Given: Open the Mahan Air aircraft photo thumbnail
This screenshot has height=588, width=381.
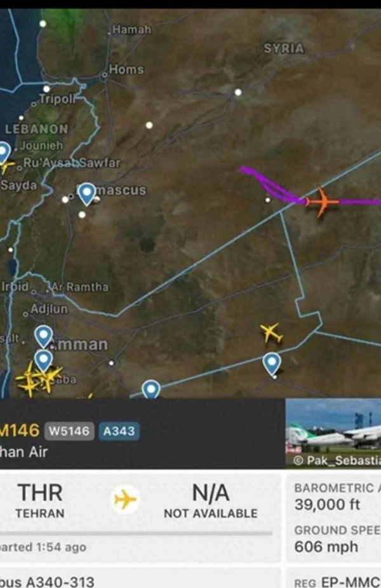Looking at the screenshot, I should tap(333, 434).
